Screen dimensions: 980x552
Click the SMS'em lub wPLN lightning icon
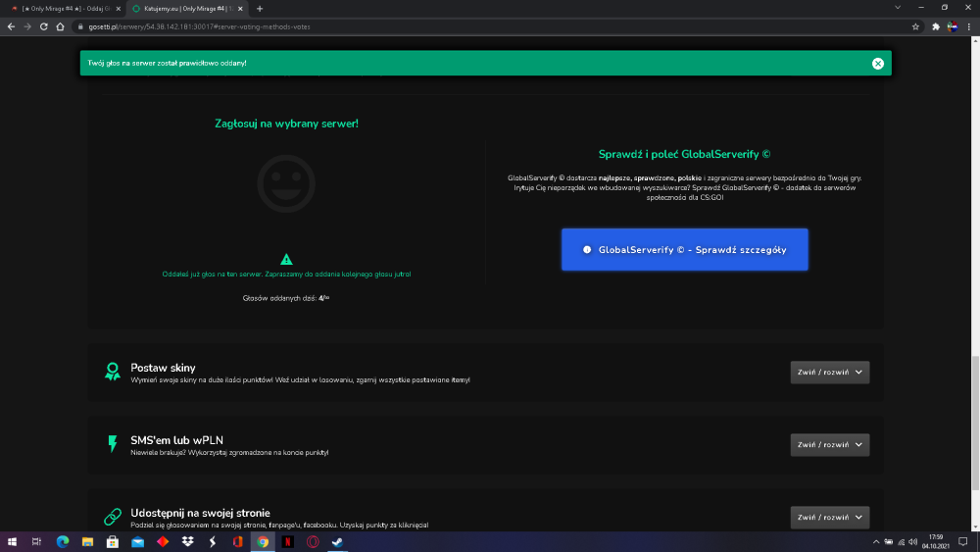113,444
